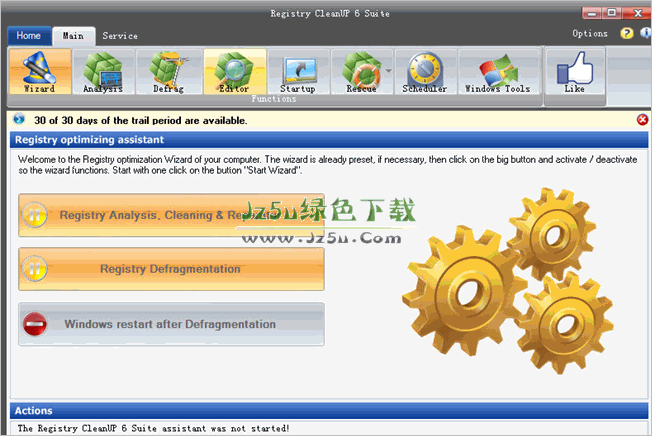
Task: Open the Options menu
Action: click(590, 33)
